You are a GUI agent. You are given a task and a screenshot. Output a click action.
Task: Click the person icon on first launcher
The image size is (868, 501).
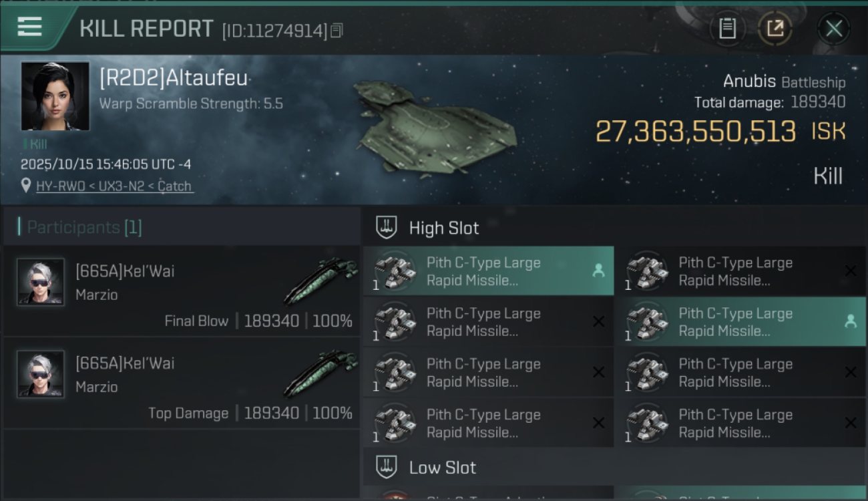pos(598,271)
